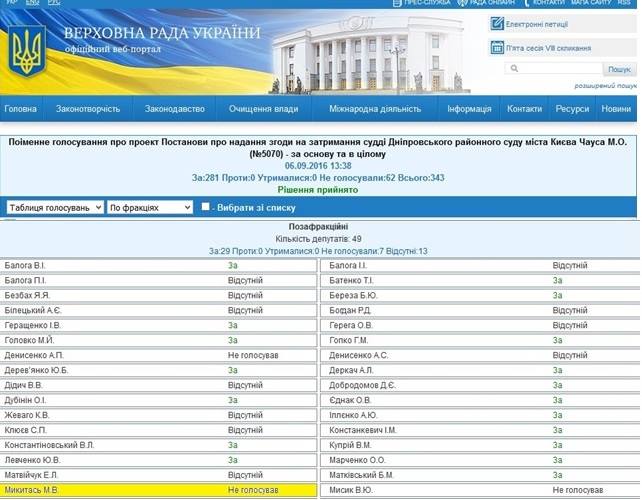This screenshot has width=642, height=500.
Task: Select deputy 'Левченко Ю.В.'
Action: (32, 460)
